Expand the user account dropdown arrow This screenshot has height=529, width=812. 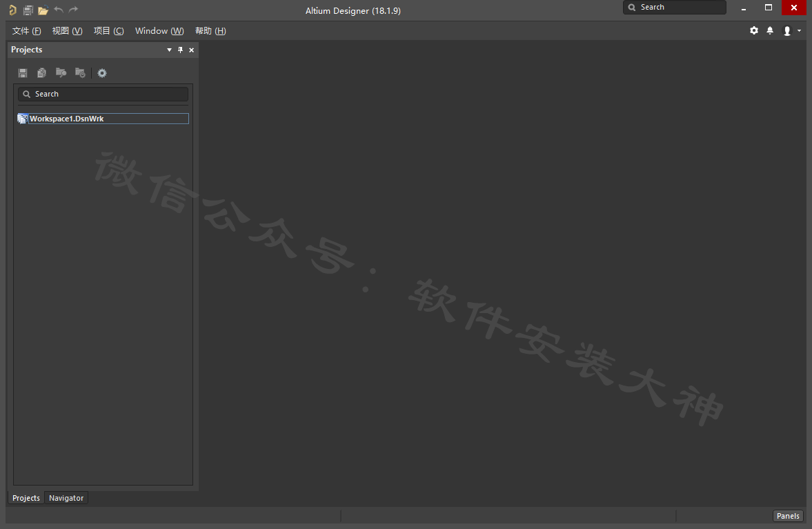tap(799, 30)
